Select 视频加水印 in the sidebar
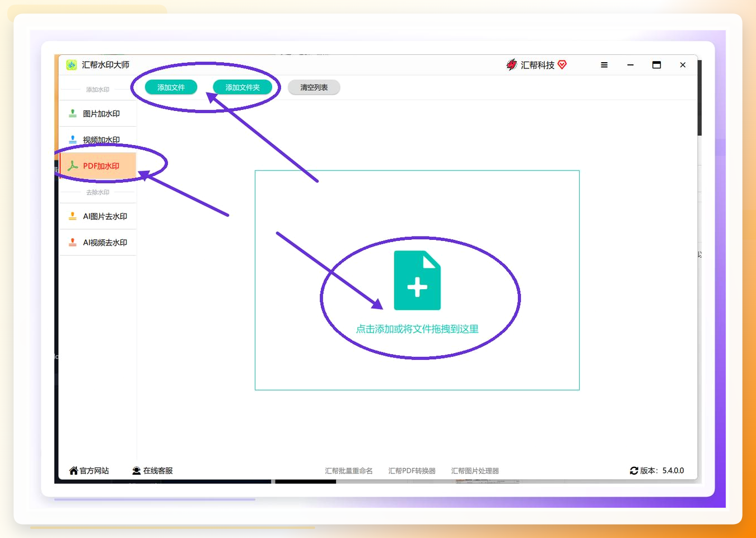 coord(98,140)
